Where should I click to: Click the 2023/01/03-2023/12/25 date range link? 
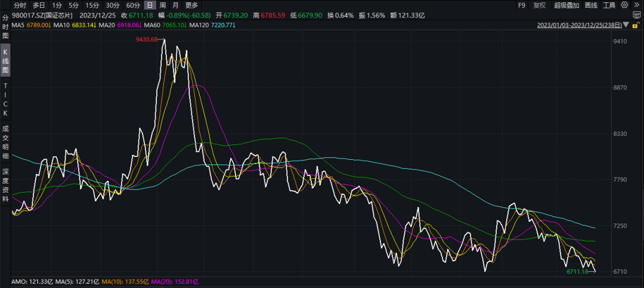coord(579,25)
